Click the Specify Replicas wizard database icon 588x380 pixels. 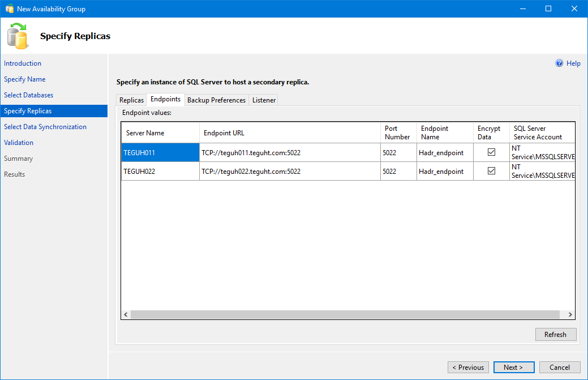18,35
